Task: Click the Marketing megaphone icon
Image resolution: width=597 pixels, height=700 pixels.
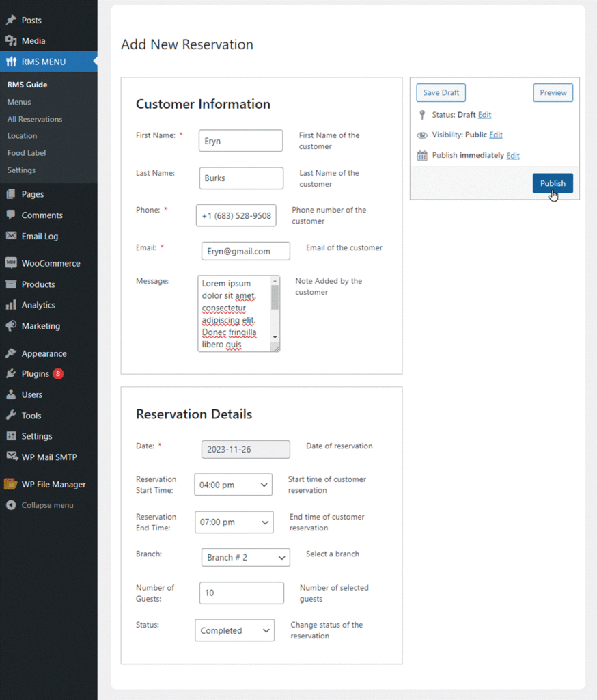Action: click(11, 326)
